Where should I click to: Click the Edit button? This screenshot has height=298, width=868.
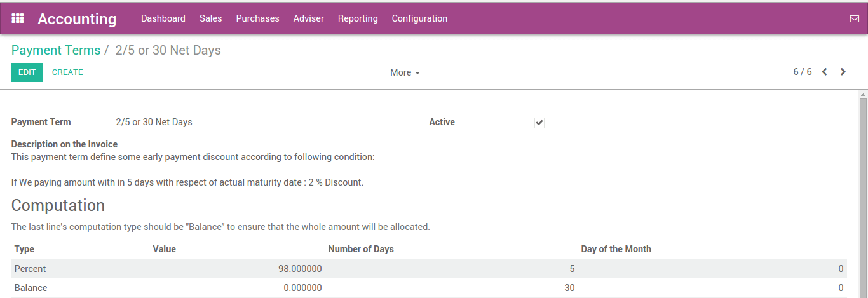(x=27, y=72)
